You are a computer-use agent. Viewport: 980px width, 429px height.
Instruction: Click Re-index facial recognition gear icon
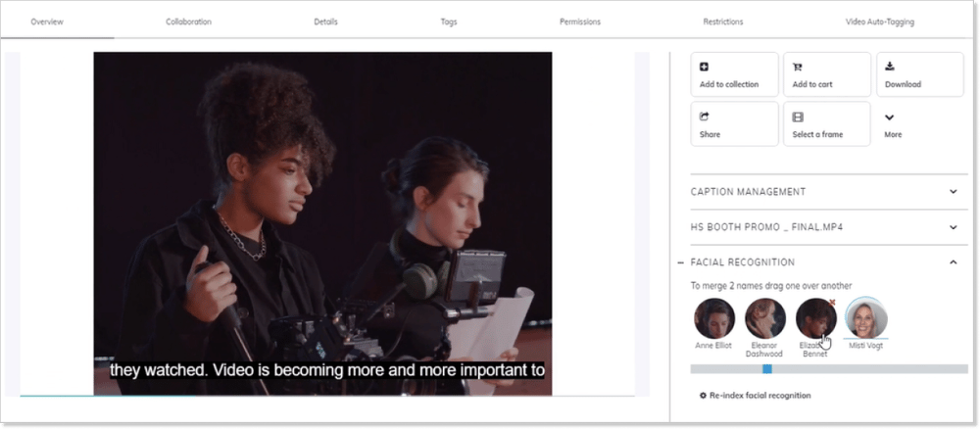(703, 396)
